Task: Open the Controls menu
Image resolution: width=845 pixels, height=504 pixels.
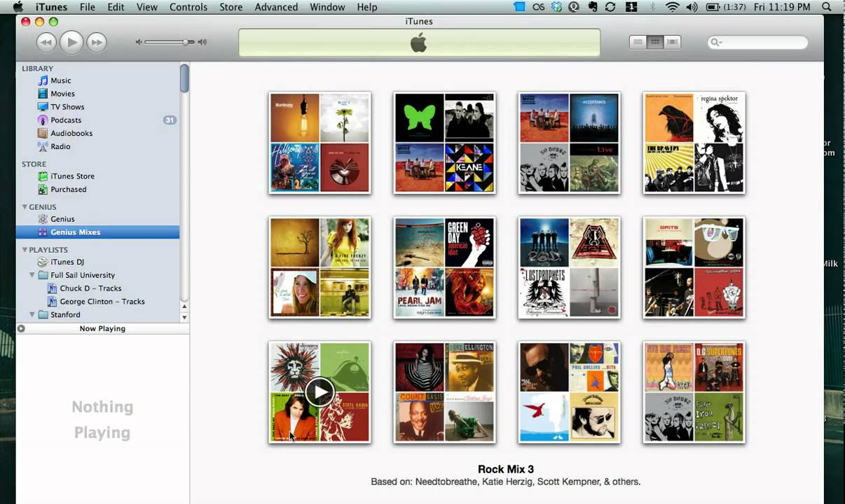Action: tap(188, 7)
